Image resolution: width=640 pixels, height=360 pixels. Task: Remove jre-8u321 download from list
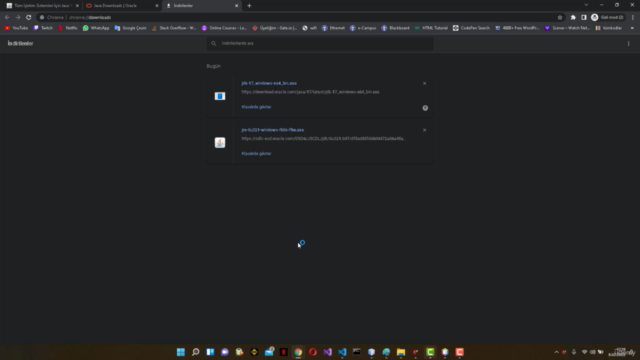[424, 130]
